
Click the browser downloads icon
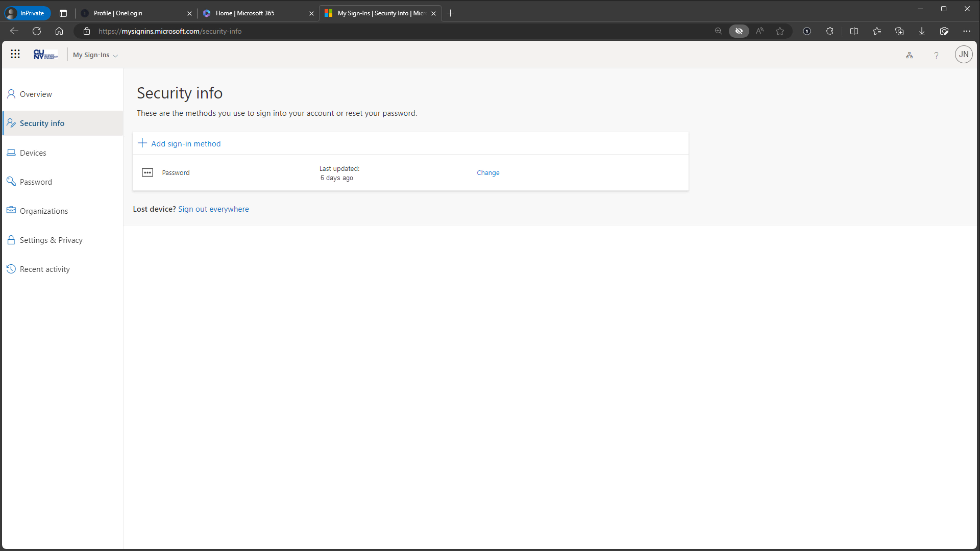click(x=922, y=31)
